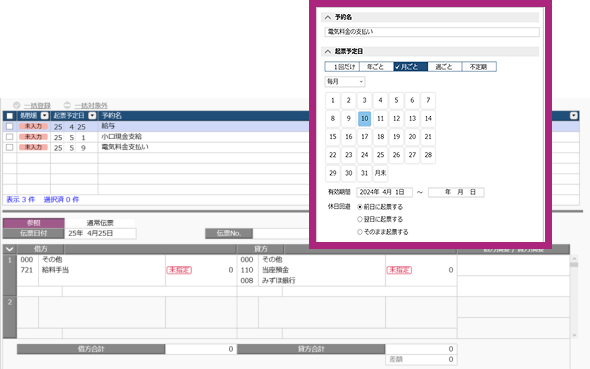Click the credit 未指定 tag beside 当座預金

point(399,270)
